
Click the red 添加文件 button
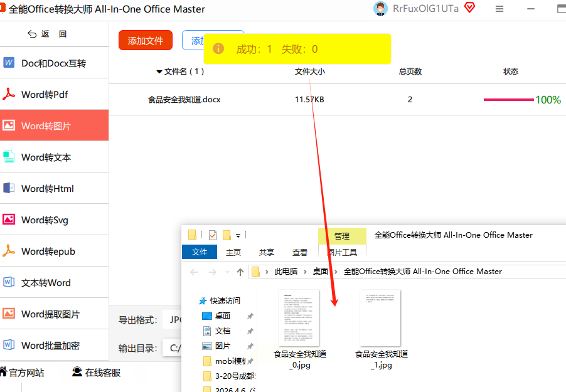pyautogui.click(x=146, y=40)
